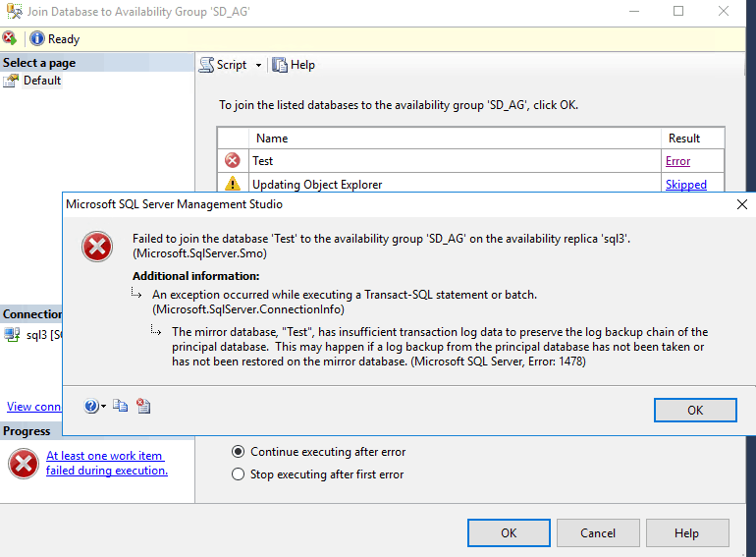Click the Join Database window title icon
Screen dimensions: 756x557
pos(14,11)
